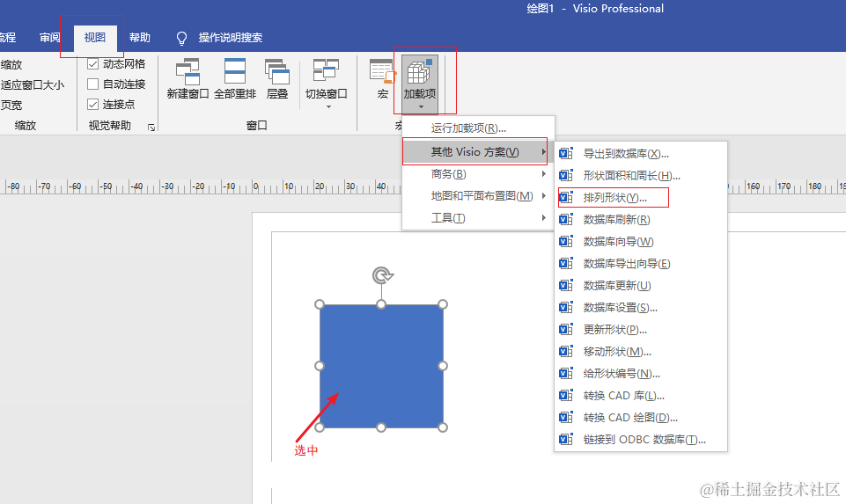The height and width of the screenshot is (504, 846).
Task: Open the 视觉帮助 dialog launcher
Action: (x=151, y=128)
